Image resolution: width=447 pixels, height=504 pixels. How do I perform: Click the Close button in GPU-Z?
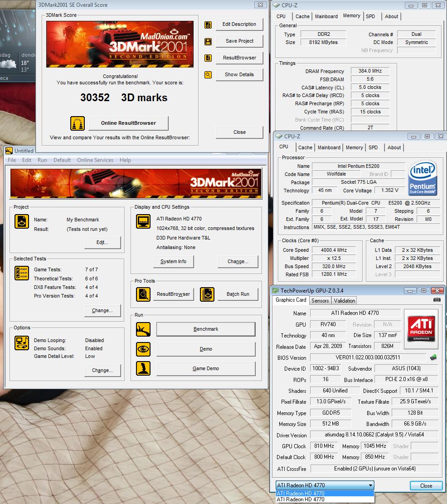(426, 486)
